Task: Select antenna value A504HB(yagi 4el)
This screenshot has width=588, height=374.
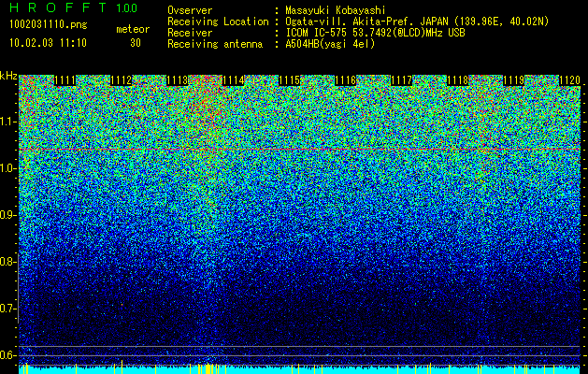Action: point(330,44)
